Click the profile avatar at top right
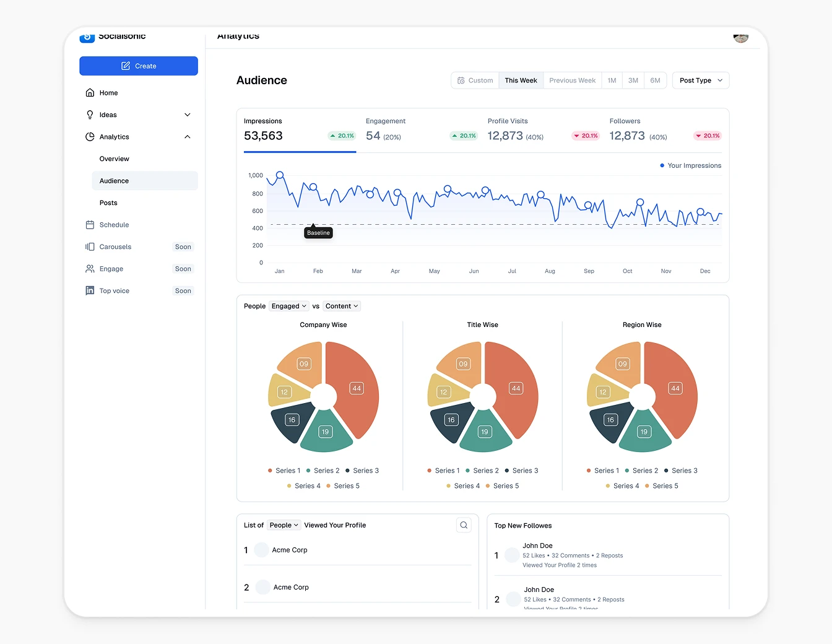The image size is (832, 644). (741, 38)
